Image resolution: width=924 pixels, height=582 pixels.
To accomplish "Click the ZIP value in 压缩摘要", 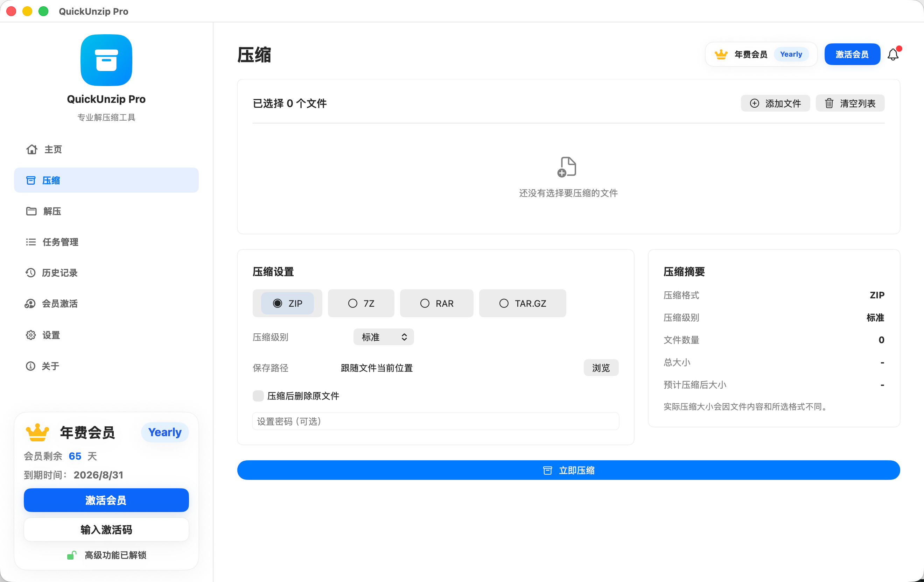I will coord(877,295).
